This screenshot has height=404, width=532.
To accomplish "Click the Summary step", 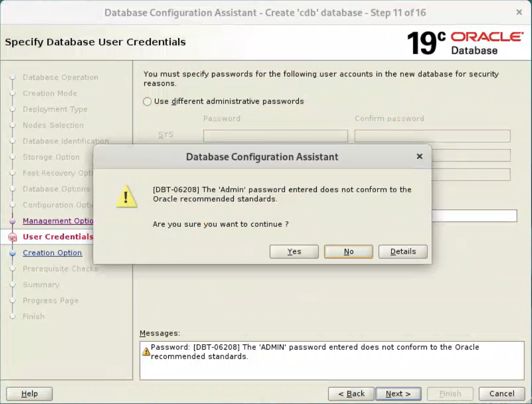I will (41, 285).
